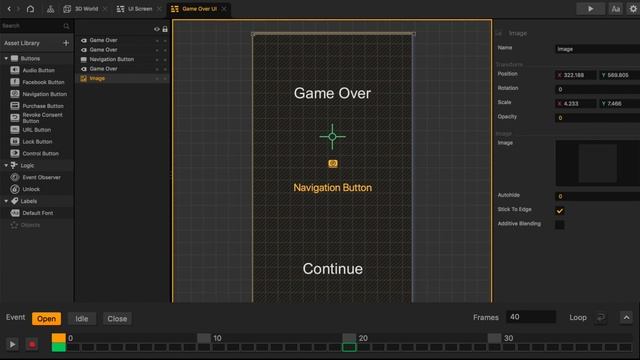This screenshot has width=640, height=360.
Task: Collapse the Logic category
Action: click(6, 165)
